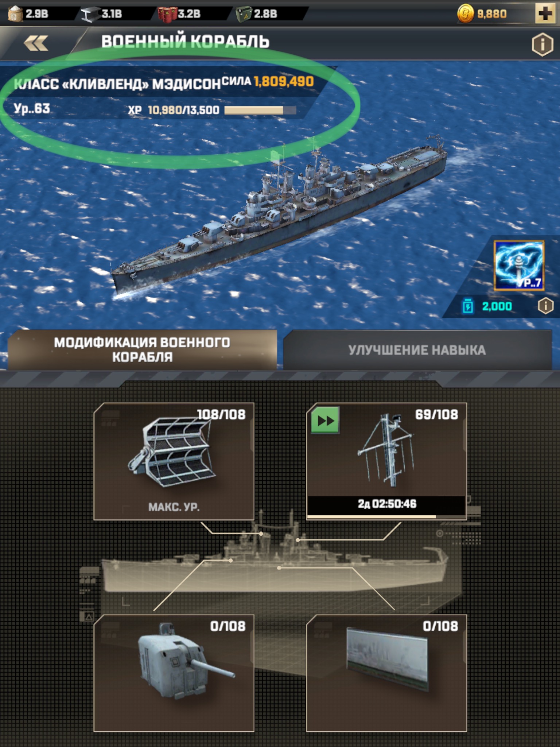Screen dimensions: 560x747
Task: Tap the upgrade timer 2д 02:50:46
Action: [386, 504]
